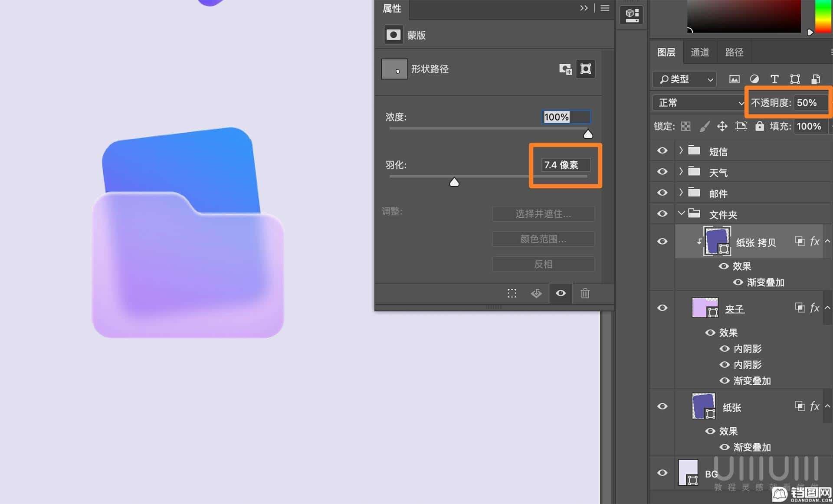Filter layers by adjustment layer icon

click(754, 79)
